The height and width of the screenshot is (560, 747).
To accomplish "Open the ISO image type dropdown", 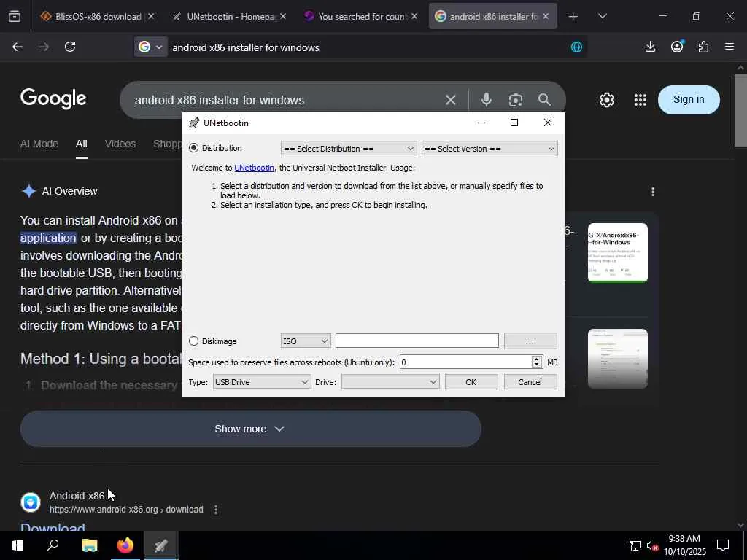I will coord(305,341).
